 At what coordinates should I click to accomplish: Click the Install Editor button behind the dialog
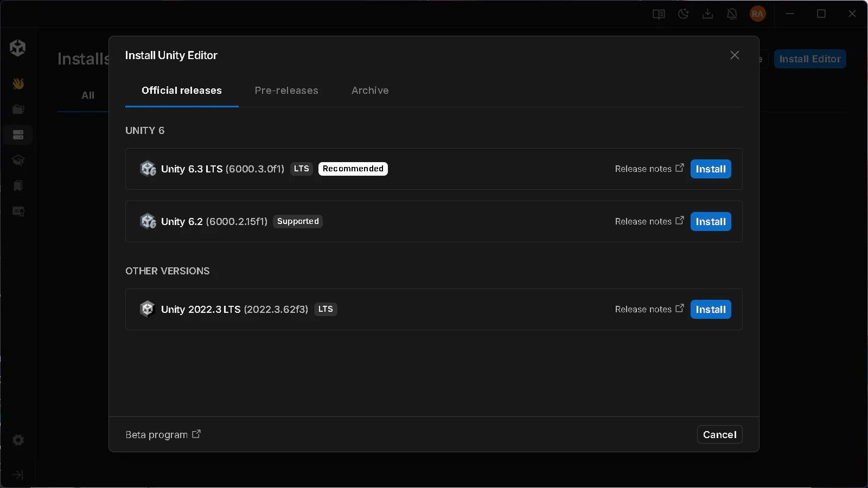[x=810, y=59]
